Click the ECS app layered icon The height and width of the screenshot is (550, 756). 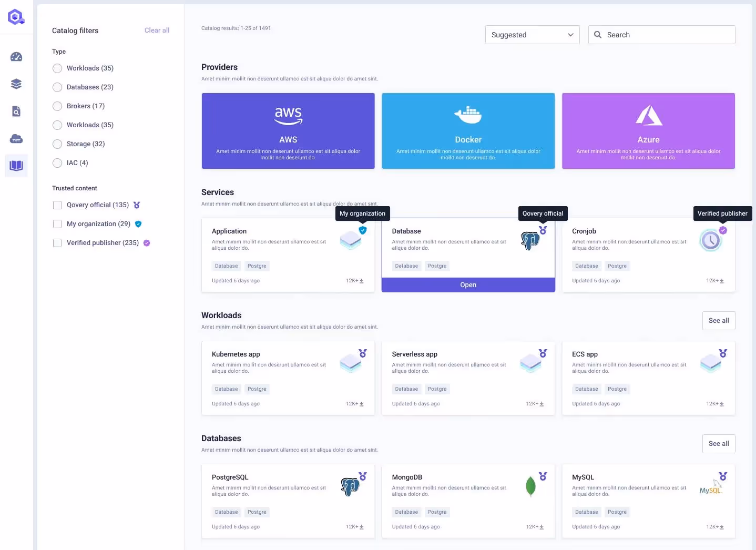click(x=711, y=363)
